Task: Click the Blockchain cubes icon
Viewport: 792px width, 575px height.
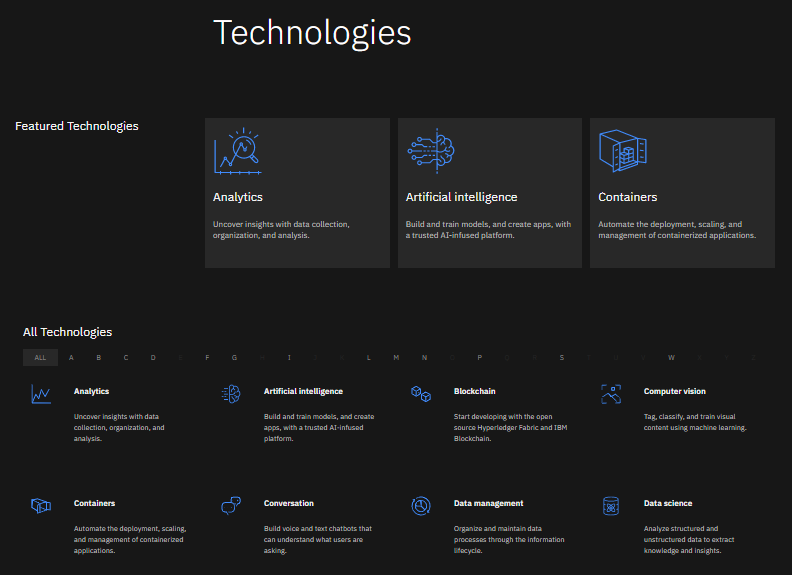Action: [x=421, y=394]
